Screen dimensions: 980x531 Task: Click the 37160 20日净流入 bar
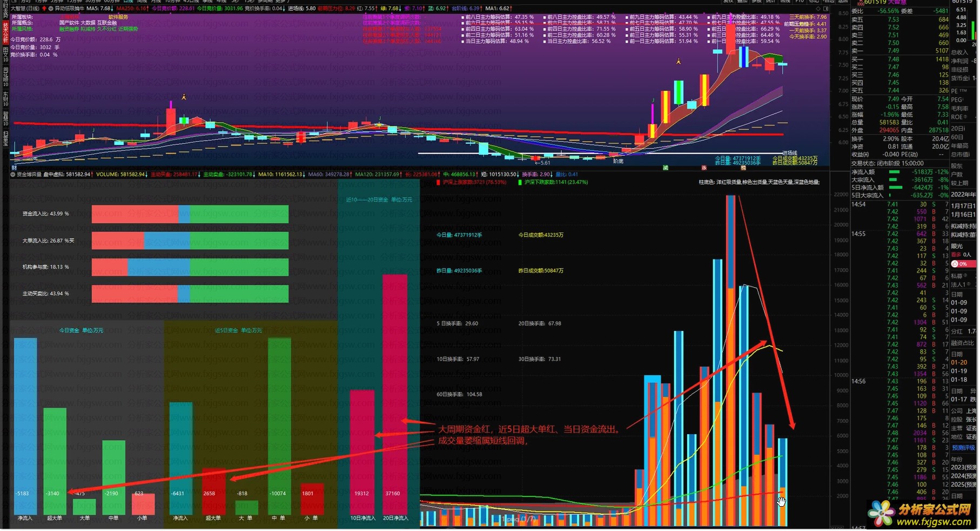click(395, 394)
